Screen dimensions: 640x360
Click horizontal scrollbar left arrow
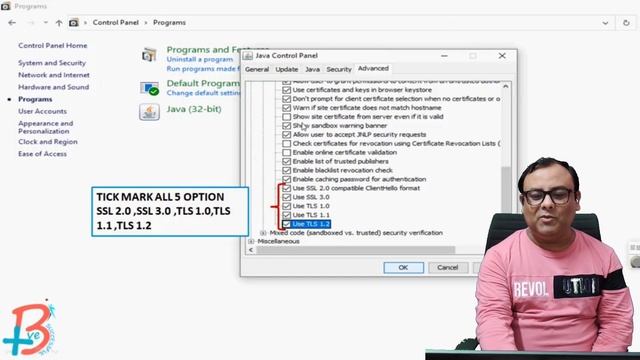251,250
